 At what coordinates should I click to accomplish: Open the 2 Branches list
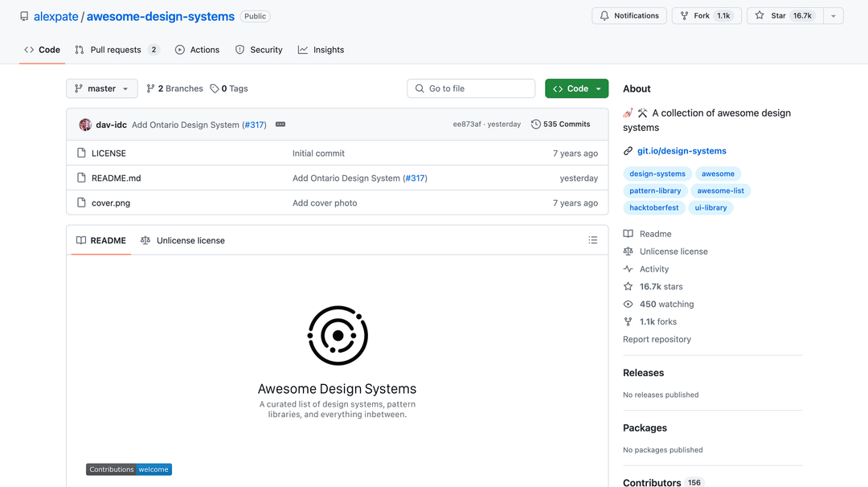(x=174, y=88)
